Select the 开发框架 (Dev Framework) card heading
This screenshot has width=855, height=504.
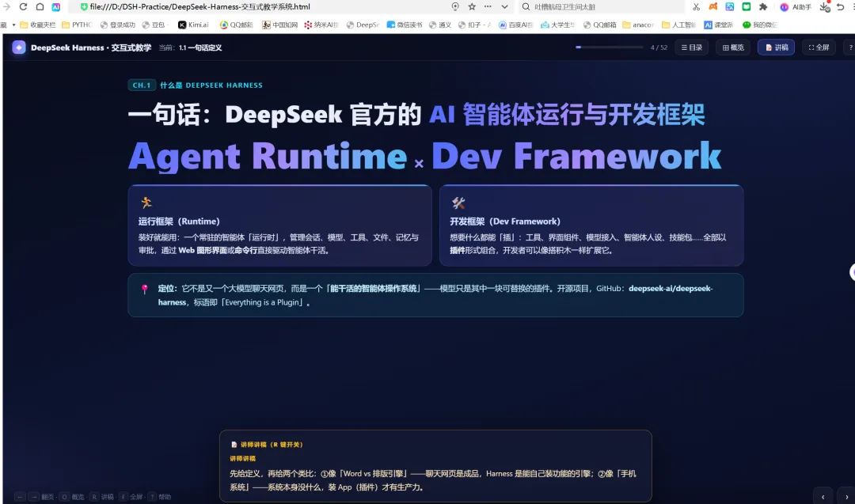tap(505, 222)
